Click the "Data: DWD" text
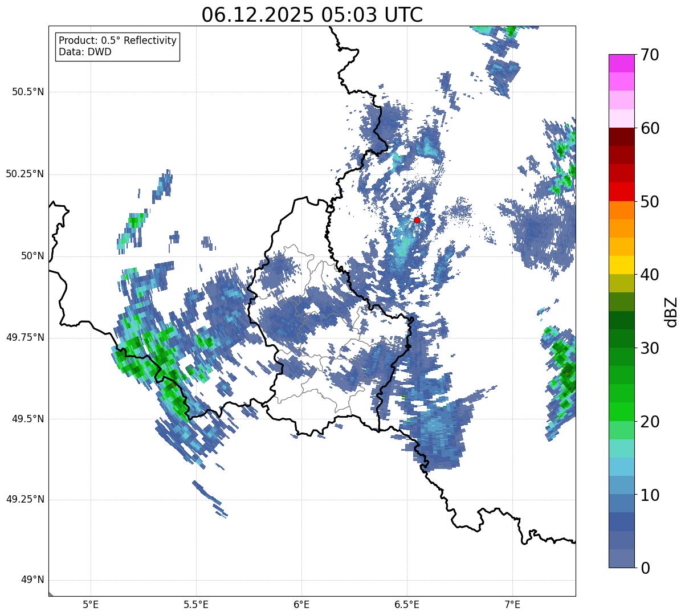 (x=85, y=52)
